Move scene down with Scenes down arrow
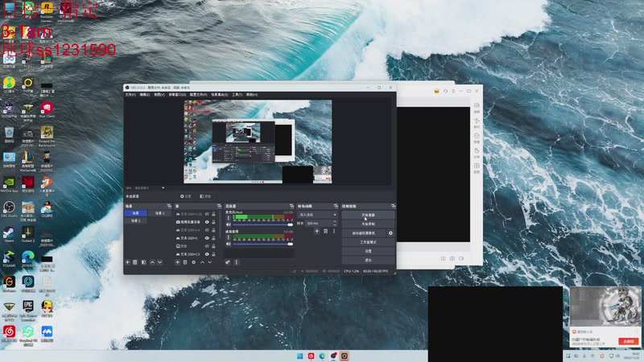Viewport: 644px width, 362px height. pyautogui.click(x=159, y=262)
